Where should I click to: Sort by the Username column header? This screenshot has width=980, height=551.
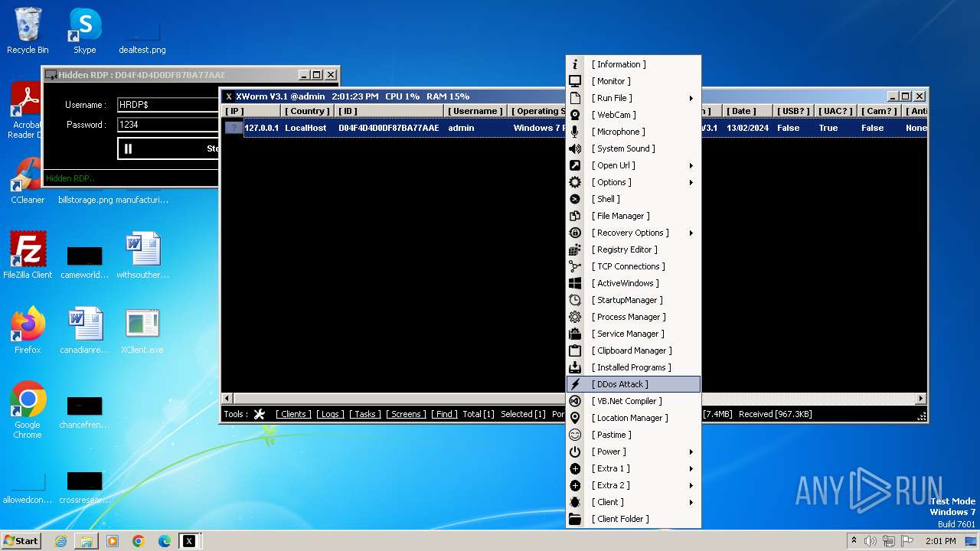[475, 111]
